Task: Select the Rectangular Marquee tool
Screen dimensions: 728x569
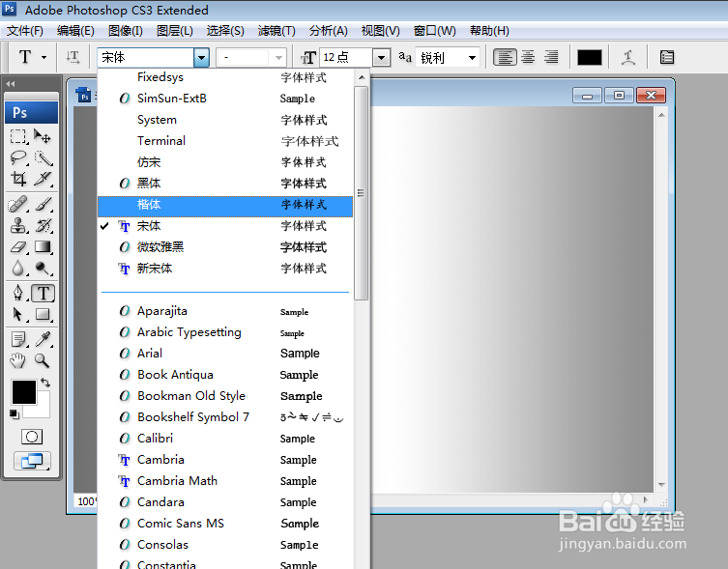Action: tap(18, 136)
